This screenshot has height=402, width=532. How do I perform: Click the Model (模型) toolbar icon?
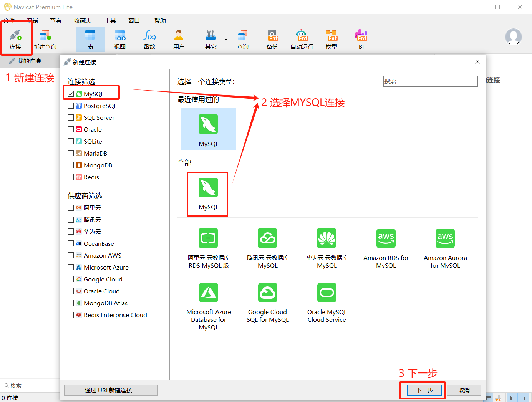pos(331,39)
